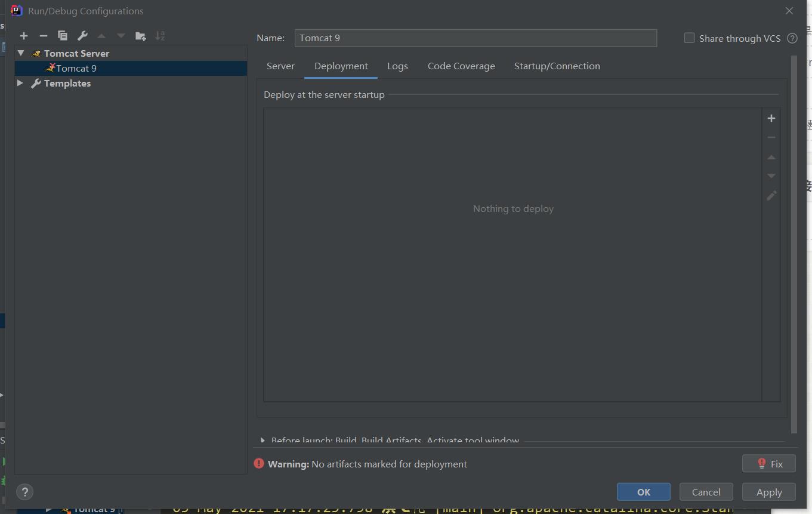Open help for Share through VCS

tap(792, 38)
